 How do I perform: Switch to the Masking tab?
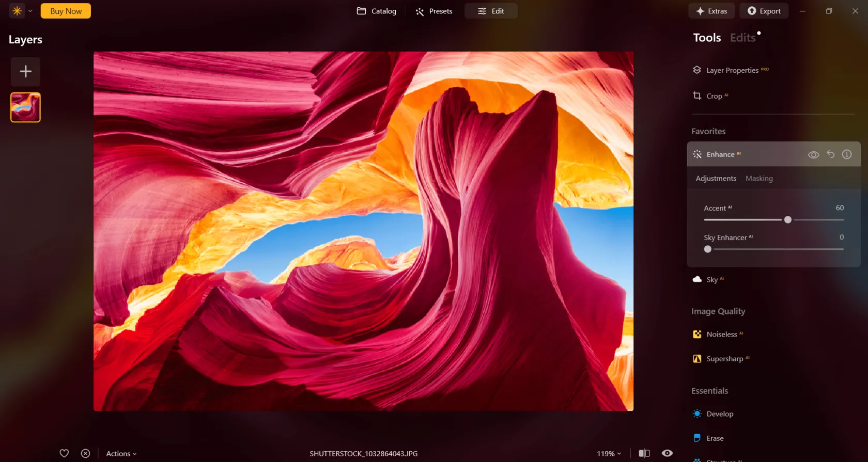759,179
